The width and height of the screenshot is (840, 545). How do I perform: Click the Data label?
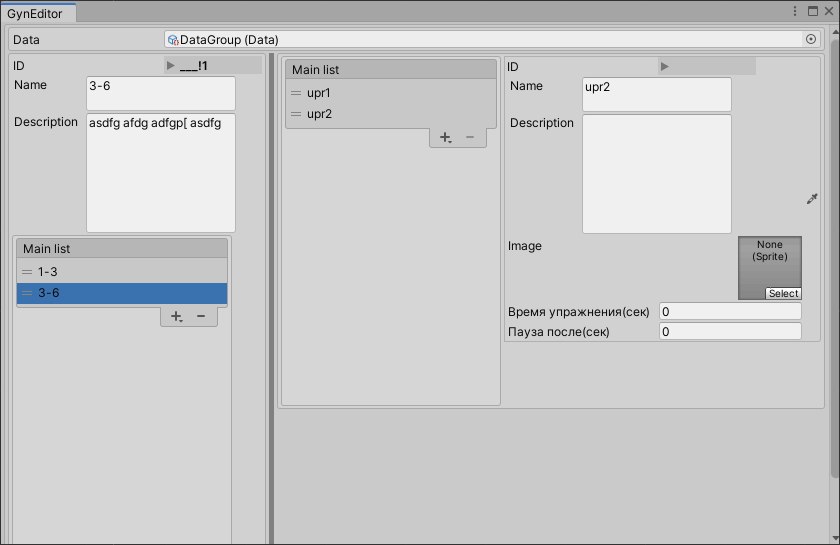(26, 40)
